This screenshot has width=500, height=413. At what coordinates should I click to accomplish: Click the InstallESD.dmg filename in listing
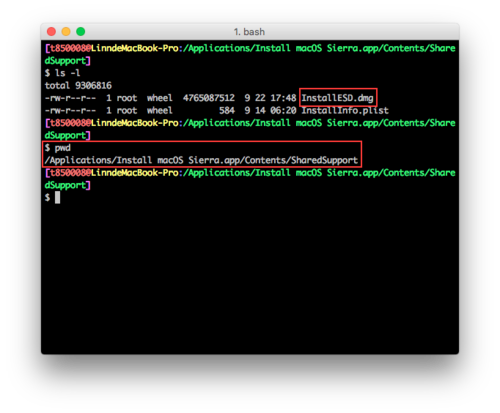pos(337,98)
